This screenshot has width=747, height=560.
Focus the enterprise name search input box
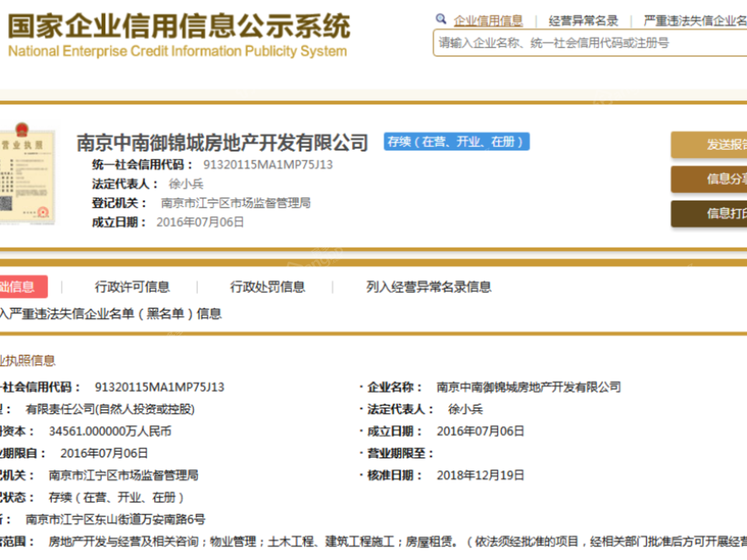tap(590, 43)
